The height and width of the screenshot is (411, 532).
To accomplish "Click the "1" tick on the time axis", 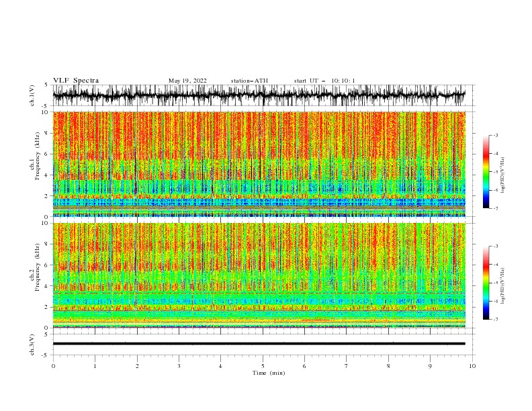I will 95,366.
